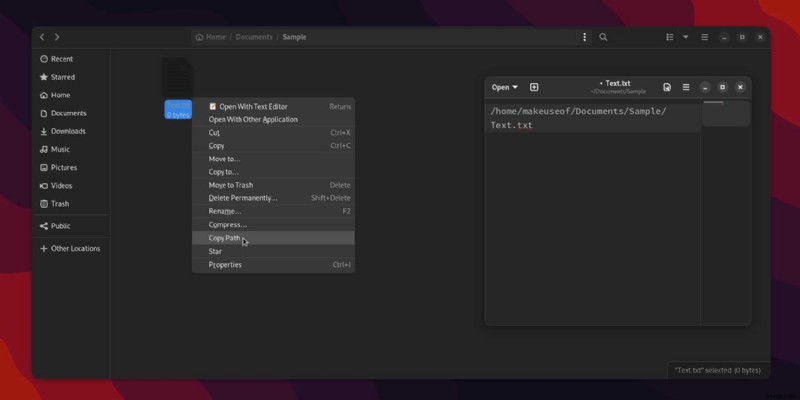Maximize the Files window

pos(742,37)
